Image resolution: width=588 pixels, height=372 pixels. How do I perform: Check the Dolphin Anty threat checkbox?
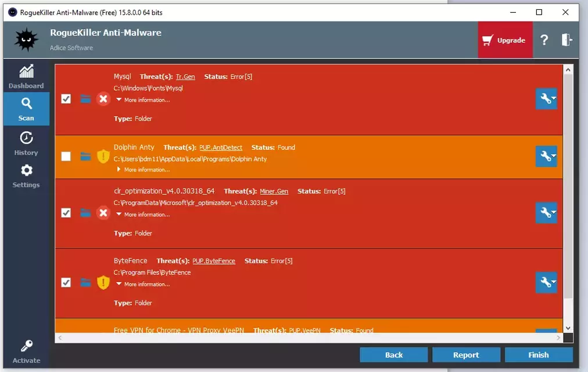(x=66, y=156)
